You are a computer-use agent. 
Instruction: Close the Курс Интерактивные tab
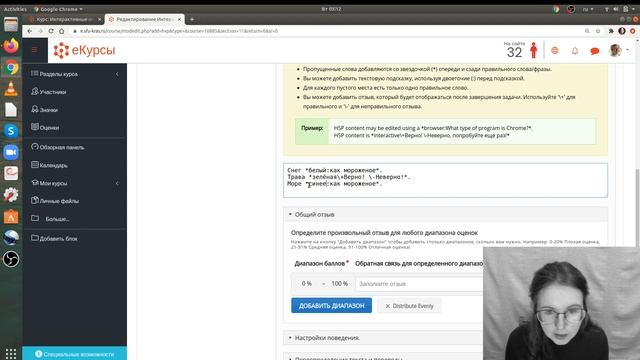point(100,19)
